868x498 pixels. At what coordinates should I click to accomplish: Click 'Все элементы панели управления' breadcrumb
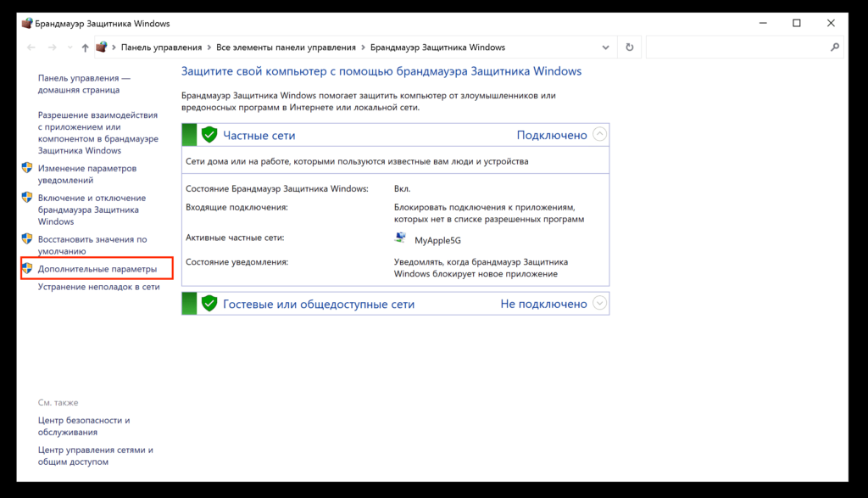coord(286,48)
